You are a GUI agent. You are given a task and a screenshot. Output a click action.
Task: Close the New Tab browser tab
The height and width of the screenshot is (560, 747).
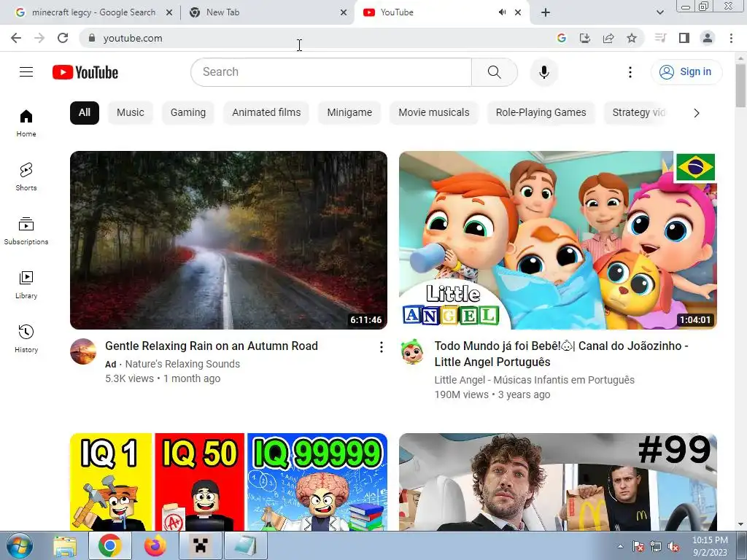click(344, 12)
